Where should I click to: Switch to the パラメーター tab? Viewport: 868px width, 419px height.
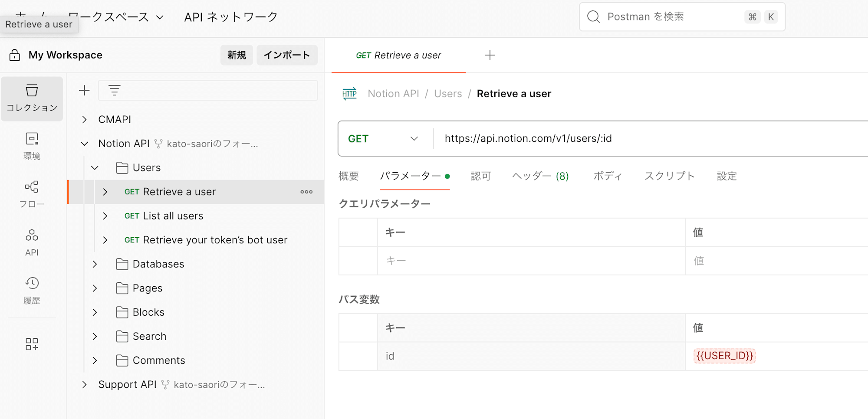414,176
